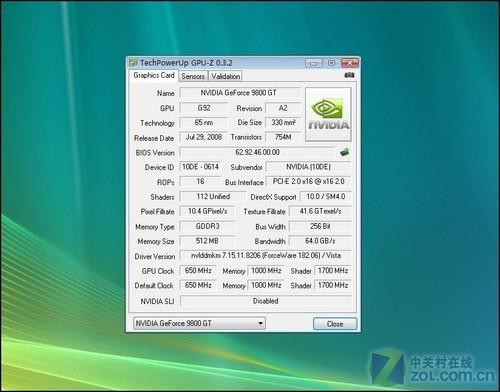The width and height of the screenshot is (500, 392).
Task: Click the Driver Version field nvlddmkm 7.15.11.8206
Action: point(265,256)
